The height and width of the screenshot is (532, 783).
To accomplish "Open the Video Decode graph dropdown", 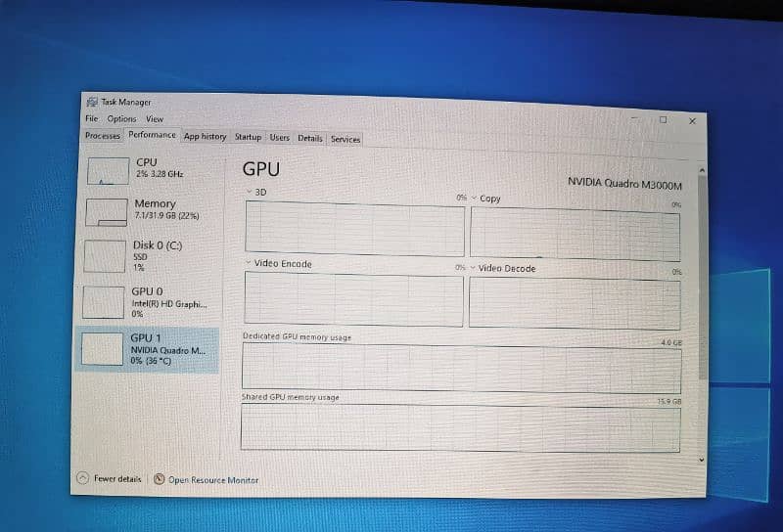I will (x=473, y=268).
